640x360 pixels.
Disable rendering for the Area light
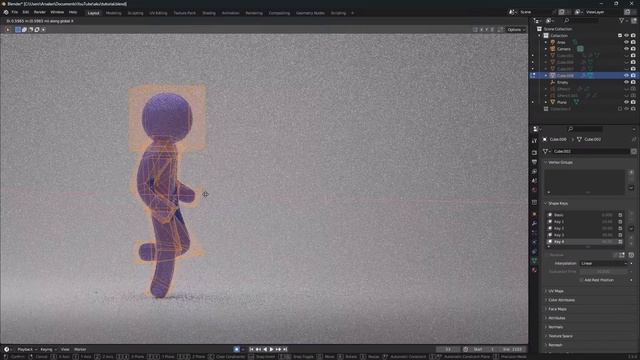[633, 42]
